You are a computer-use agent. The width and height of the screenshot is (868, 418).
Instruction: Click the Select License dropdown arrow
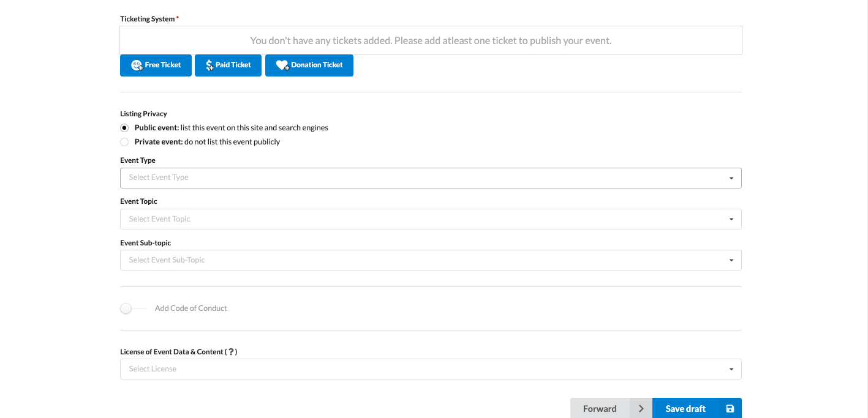(731, 369)
